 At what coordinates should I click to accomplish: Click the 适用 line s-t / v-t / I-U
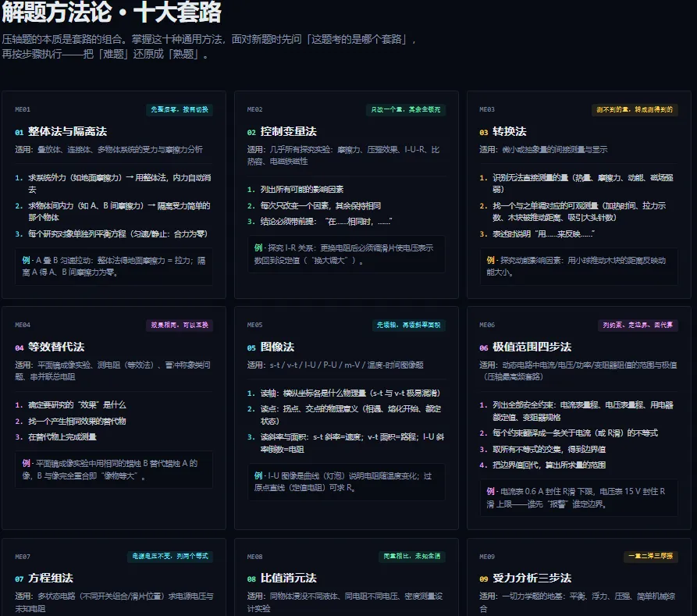click(336, 365)
